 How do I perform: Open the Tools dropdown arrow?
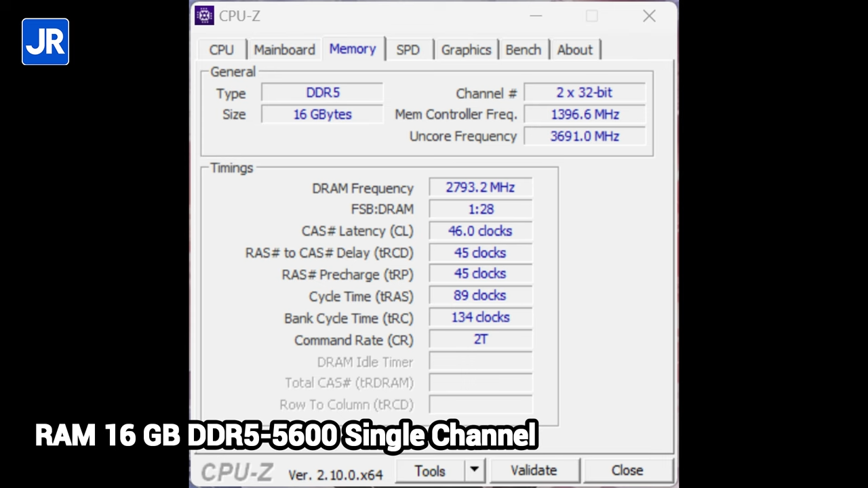474,470
